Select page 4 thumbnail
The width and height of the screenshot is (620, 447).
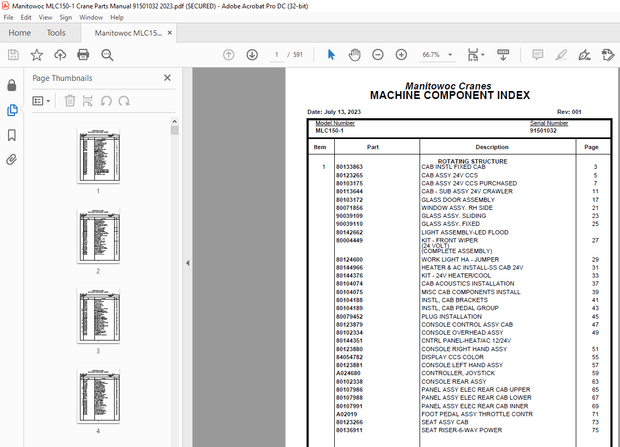(x=98, y=396)
